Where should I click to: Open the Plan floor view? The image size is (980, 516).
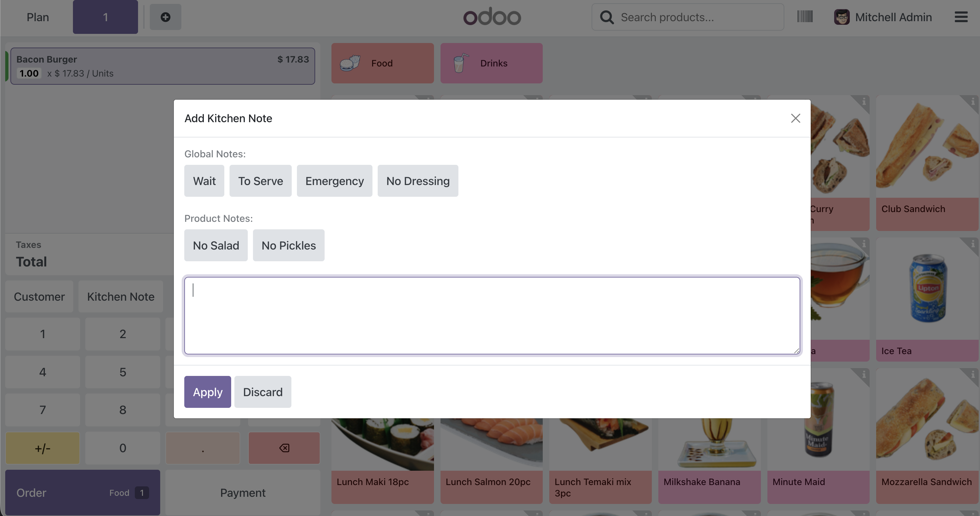38,17
